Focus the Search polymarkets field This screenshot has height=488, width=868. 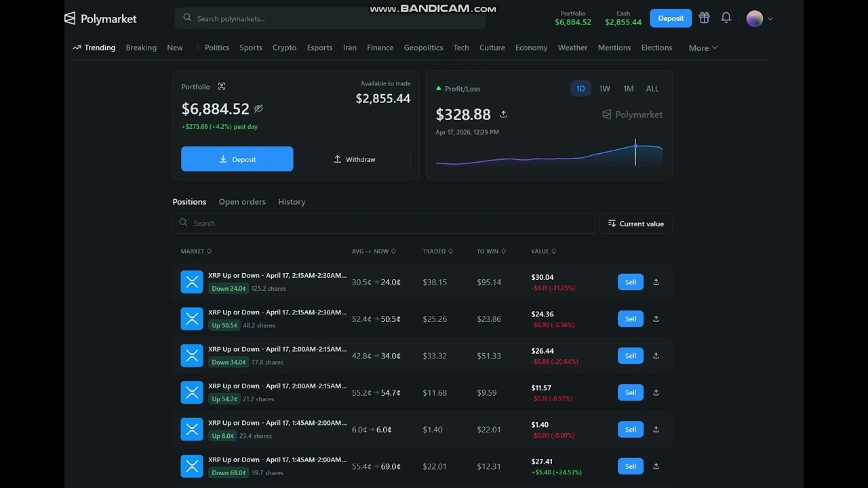[x=330, y=18]
